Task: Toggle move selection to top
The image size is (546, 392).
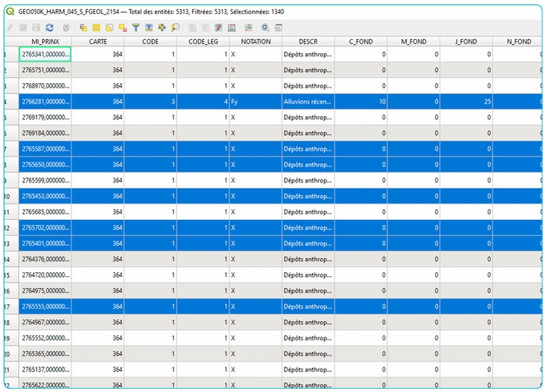Action: (149, 28)
